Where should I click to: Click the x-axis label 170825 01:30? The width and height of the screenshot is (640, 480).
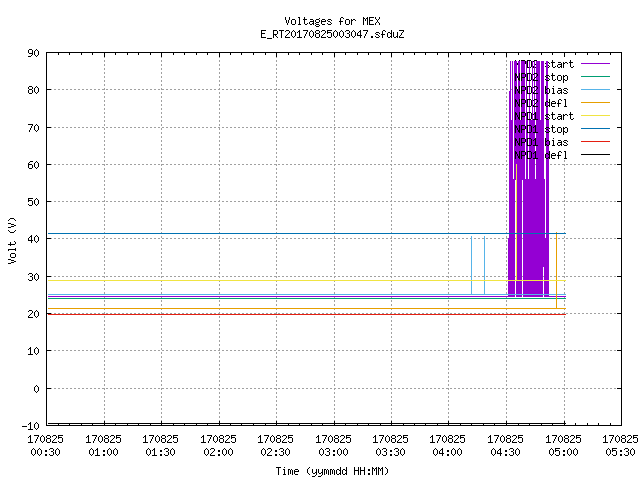pyautogui.click(x=160, y=446)
